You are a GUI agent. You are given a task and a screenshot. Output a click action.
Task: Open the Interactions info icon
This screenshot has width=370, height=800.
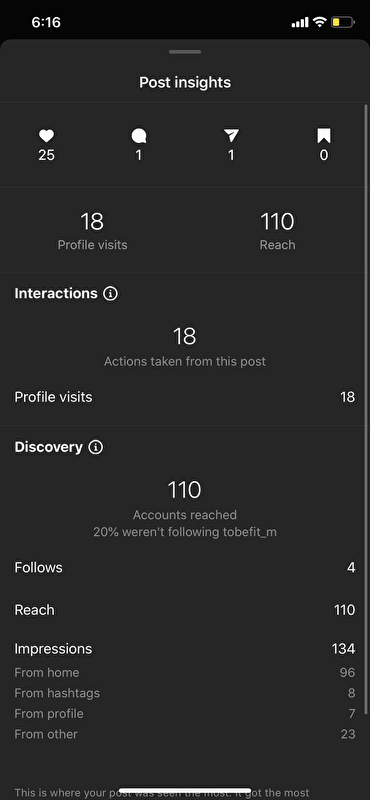point(110,293)
